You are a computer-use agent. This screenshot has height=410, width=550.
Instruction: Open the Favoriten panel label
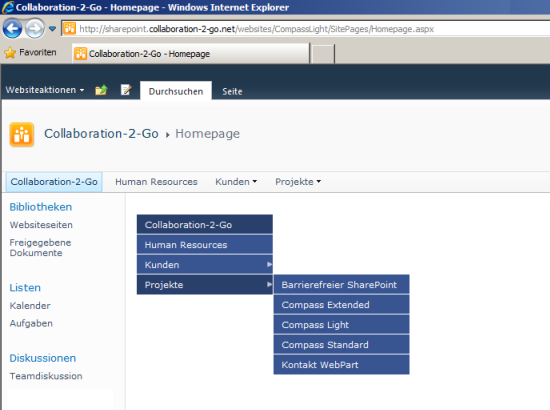coord(38,52)
